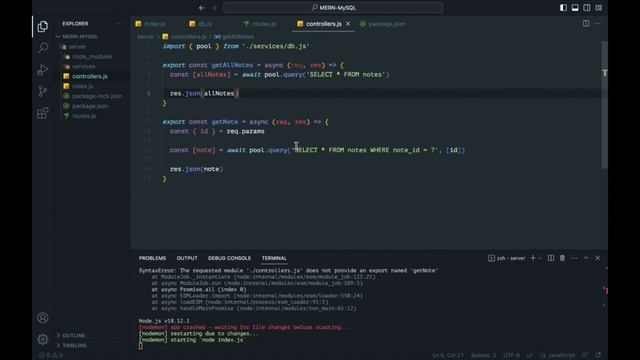
Task: Click the editor vertical scrollbar
Action: coord(604,104)
